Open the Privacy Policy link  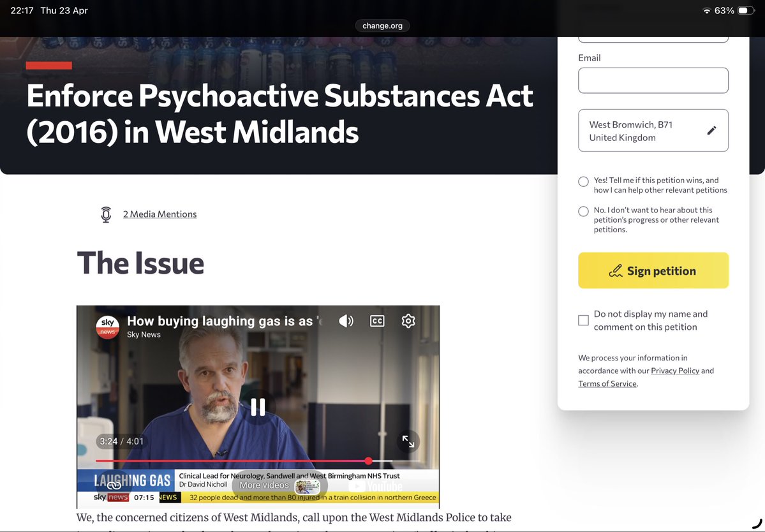(x=675, y=371)
